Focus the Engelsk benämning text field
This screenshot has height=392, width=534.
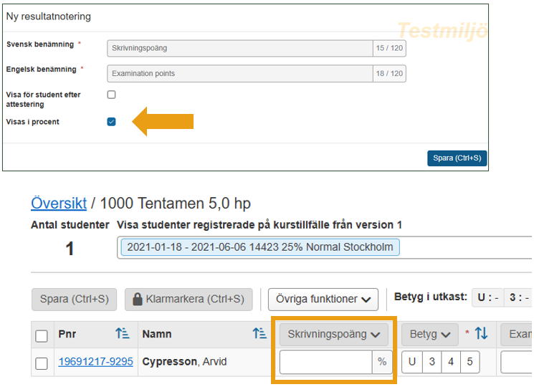[x=240, y=73]
